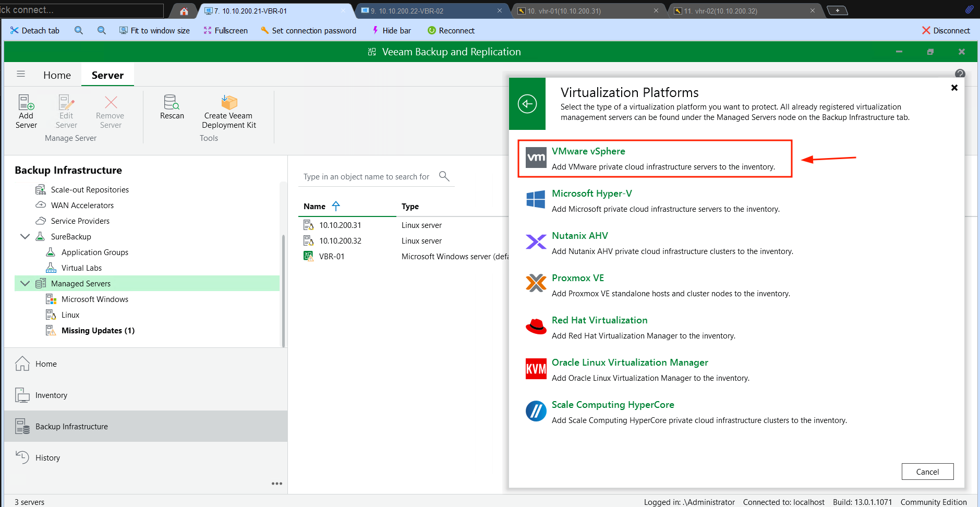Click the VMware vSphere logo icon

(536, 158)
